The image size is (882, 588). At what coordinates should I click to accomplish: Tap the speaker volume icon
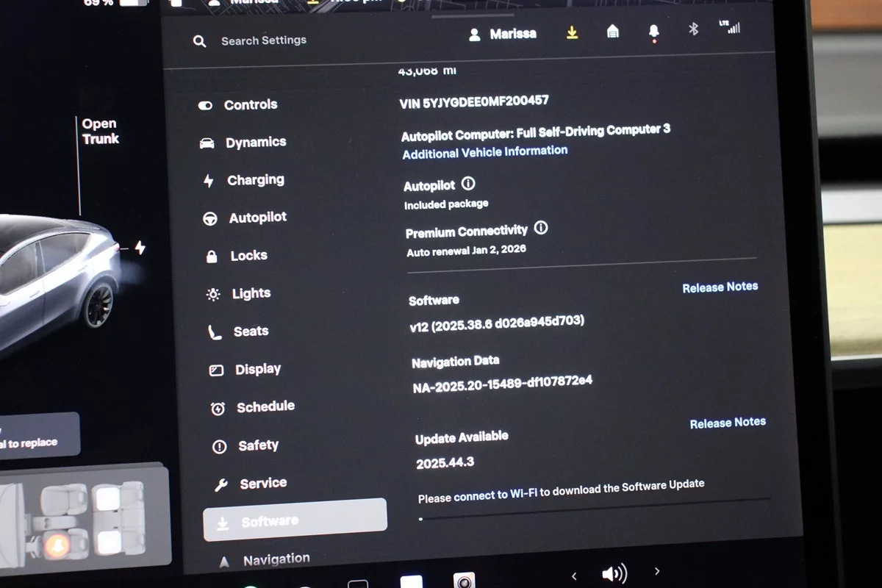pos(614,573)
